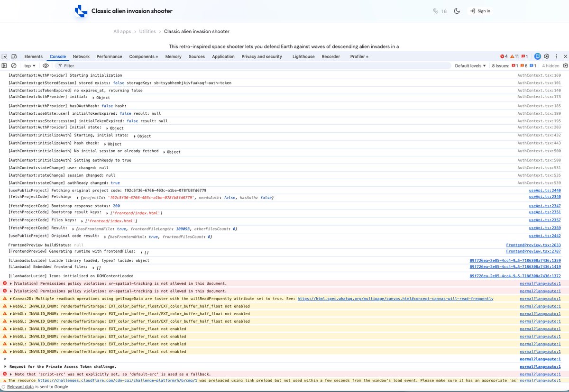Click the 8 Issues summary in the console bar
Viewport: 569px width, 392px height.
[514, 66]
